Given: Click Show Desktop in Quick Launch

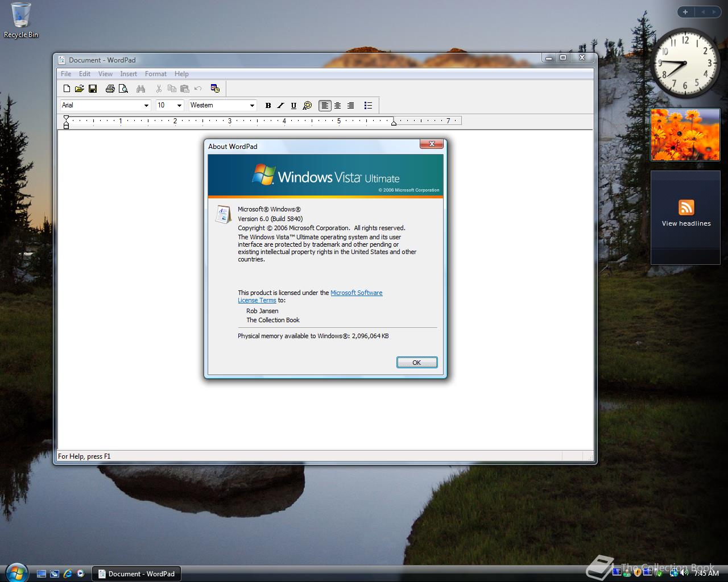Looking at the screenshot, I should [42, 574].
